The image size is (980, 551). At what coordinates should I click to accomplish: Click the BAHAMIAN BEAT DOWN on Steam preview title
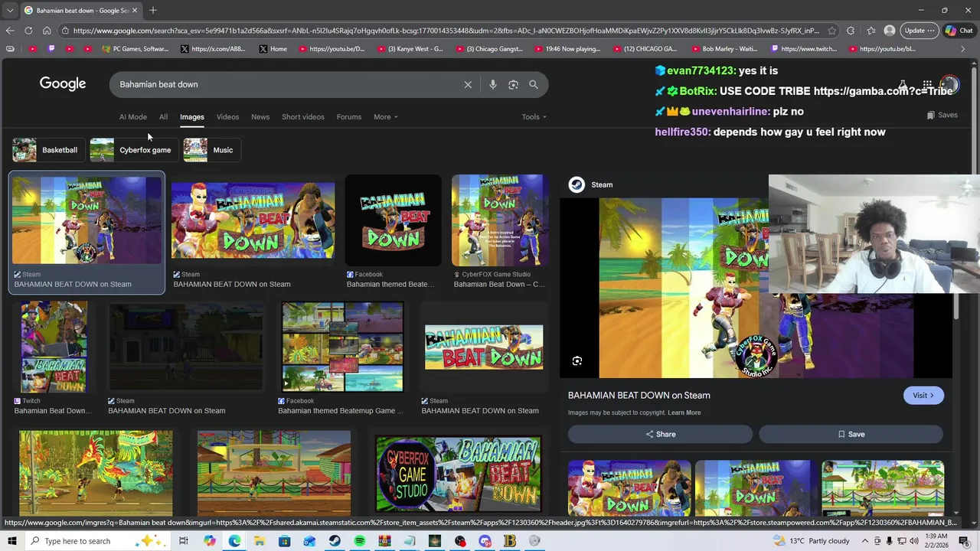tap(639, 396)
